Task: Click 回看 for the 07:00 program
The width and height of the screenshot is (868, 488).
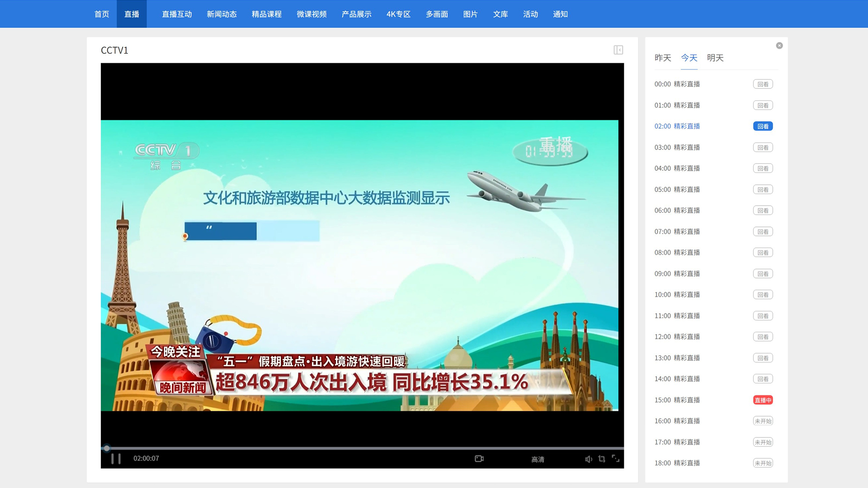Action: point(763,232)
